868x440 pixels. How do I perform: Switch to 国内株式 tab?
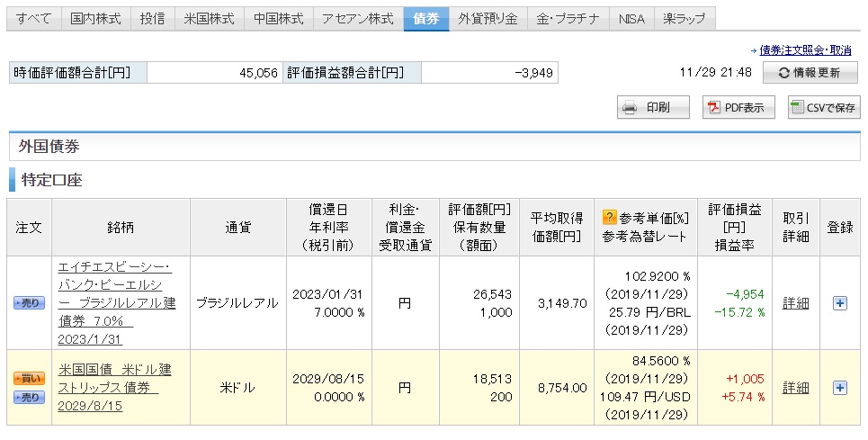click(95, 19)
